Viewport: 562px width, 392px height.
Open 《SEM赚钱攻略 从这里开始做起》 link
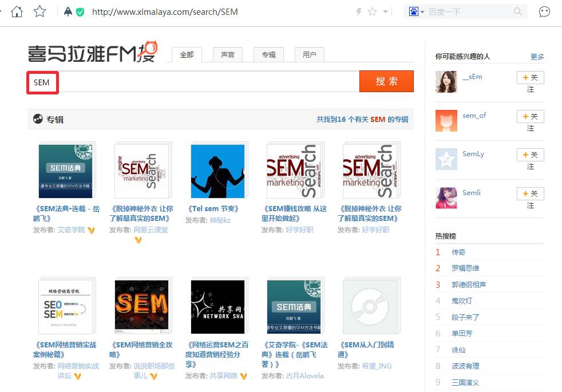(294, 213)
